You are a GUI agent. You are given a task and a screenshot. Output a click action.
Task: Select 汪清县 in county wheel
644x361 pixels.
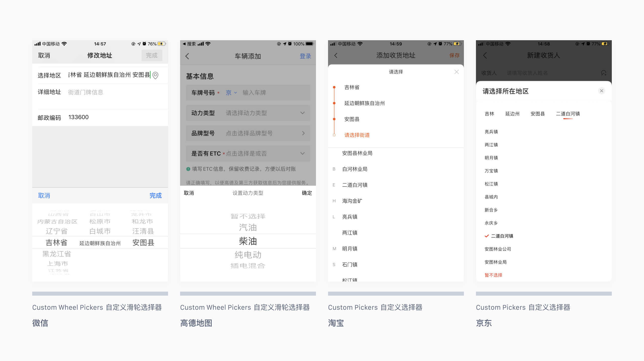tap(143, 231)
